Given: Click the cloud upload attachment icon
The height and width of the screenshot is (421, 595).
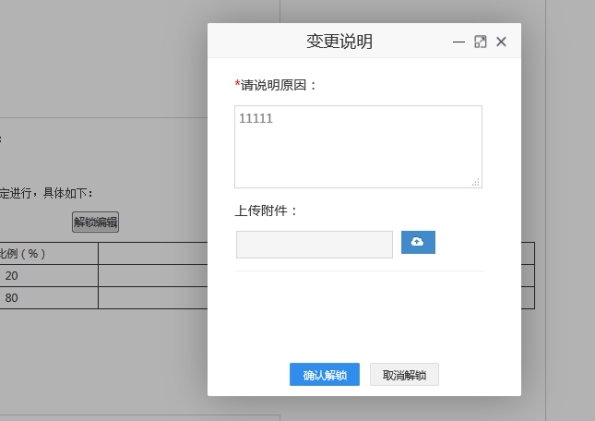Looking at the screenshot, I should [418, 242].
